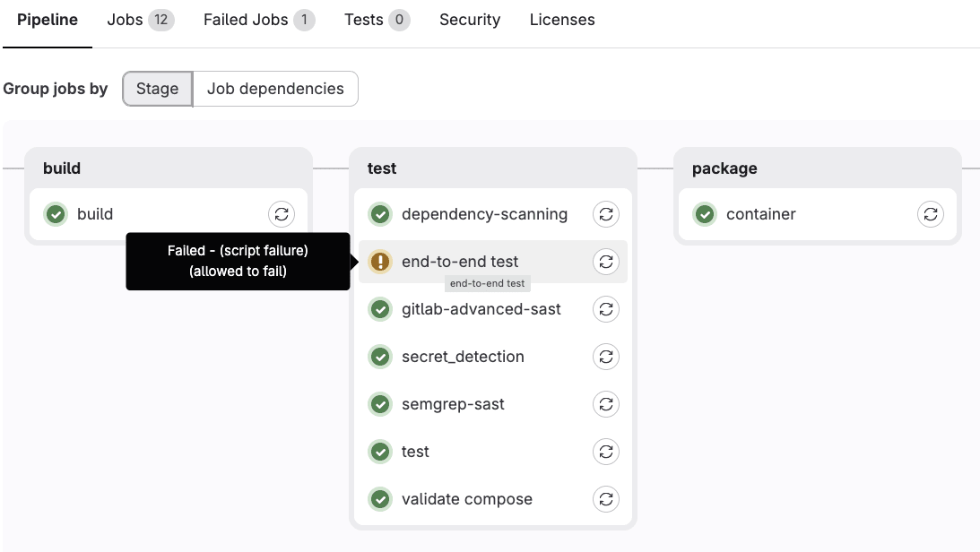Retry the end-to-end test job

click(x=605, y=262)
